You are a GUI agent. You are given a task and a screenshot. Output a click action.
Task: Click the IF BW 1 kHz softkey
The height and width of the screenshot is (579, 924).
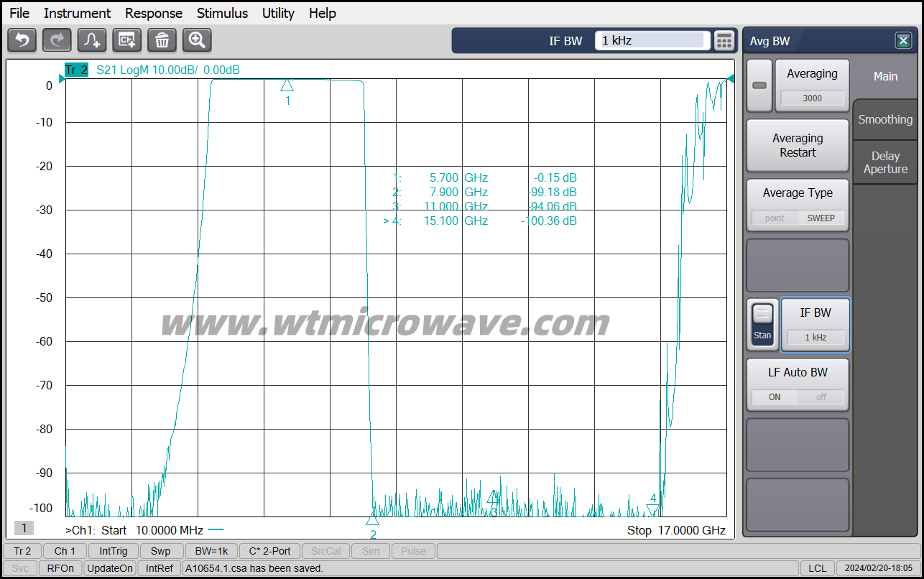coord(815,325)
